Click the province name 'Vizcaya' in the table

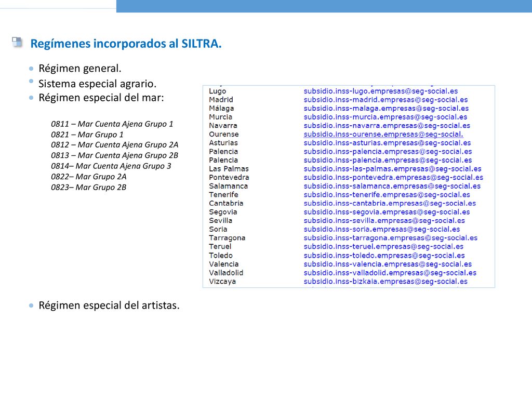coord(222,281)
